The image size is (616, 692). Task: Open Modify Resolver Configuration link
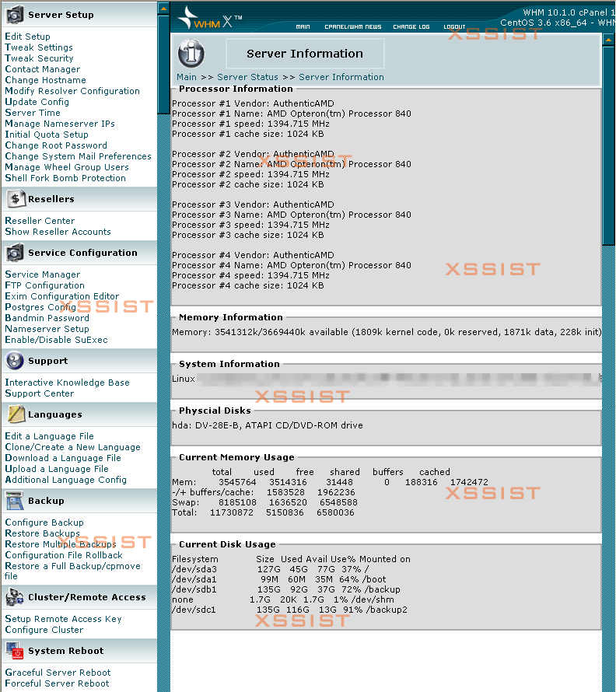(72, 91)
